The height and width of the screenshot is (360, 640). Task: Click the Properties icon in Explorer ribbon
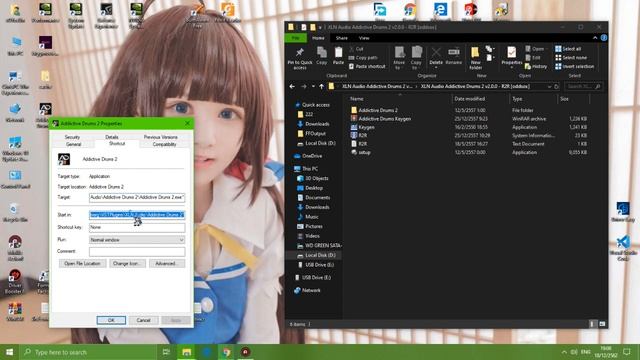click(x=511, y=56)
